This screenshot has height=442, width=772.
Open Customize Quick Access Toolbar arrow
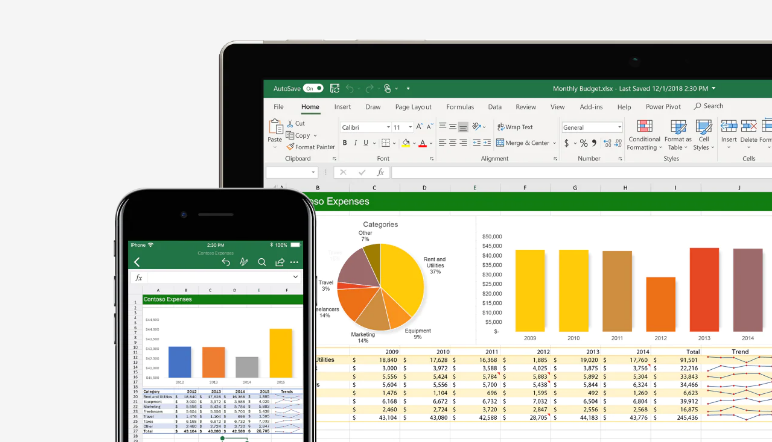click(408, 89)
